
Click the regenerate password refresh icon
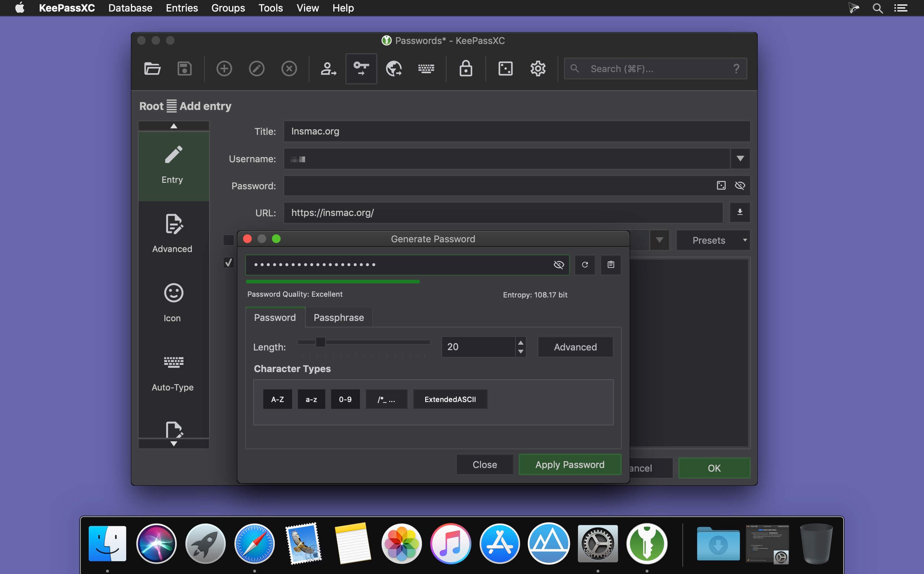pos(585,265)
